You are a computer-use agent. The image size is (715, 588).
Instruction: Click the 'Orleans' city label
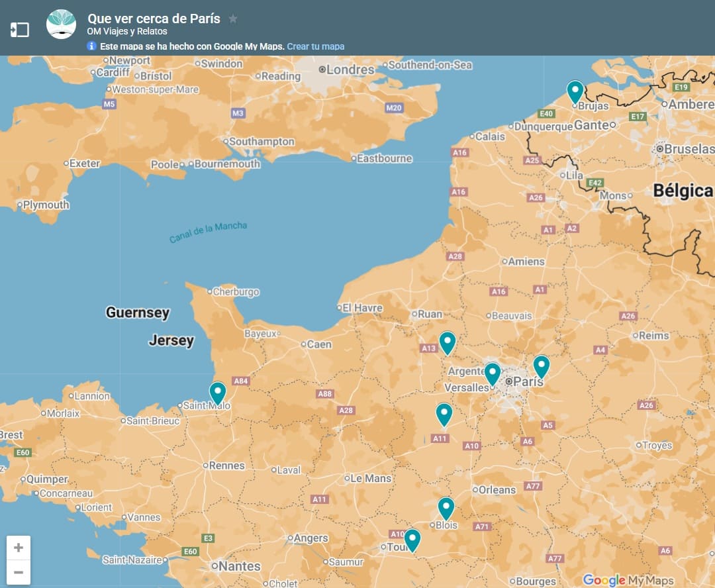(497, 490)
